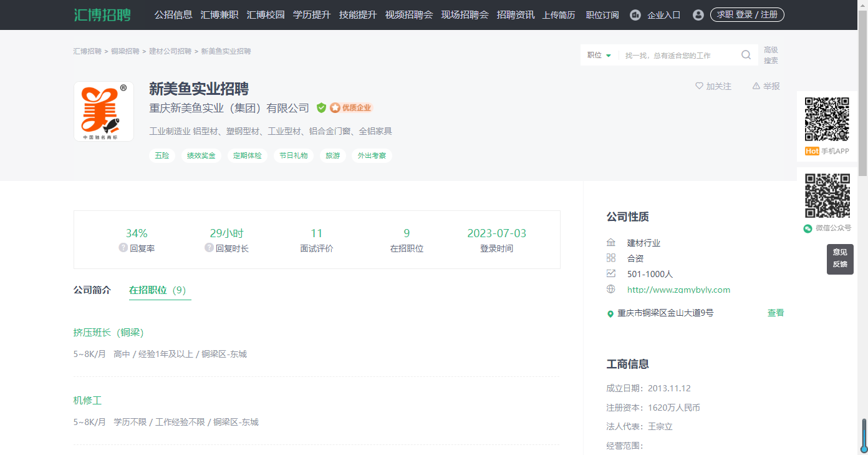The image size is (868, 455).
Task: Click the search magnifier icon
Action: [746, 55]
